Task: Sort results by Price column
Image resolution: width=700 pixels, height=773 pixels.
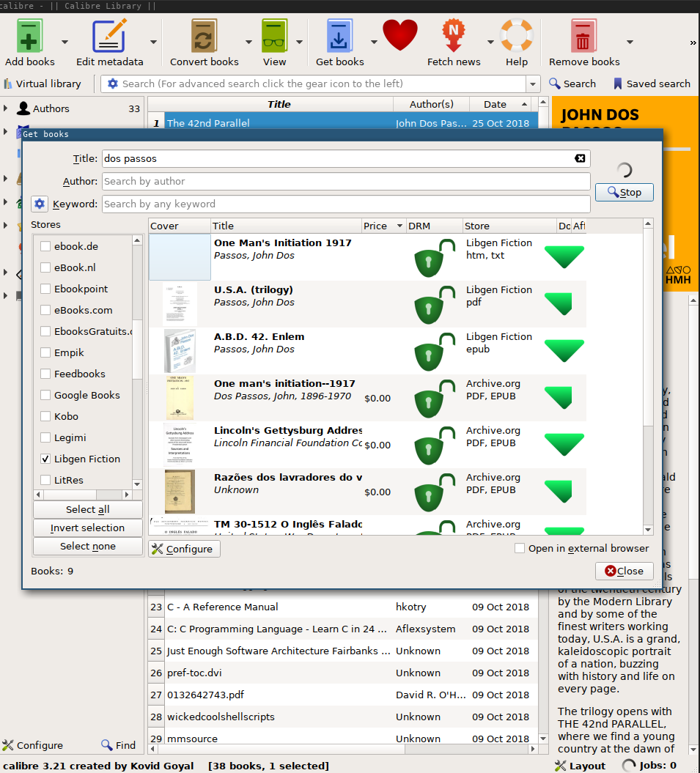Action: (383, 226)
